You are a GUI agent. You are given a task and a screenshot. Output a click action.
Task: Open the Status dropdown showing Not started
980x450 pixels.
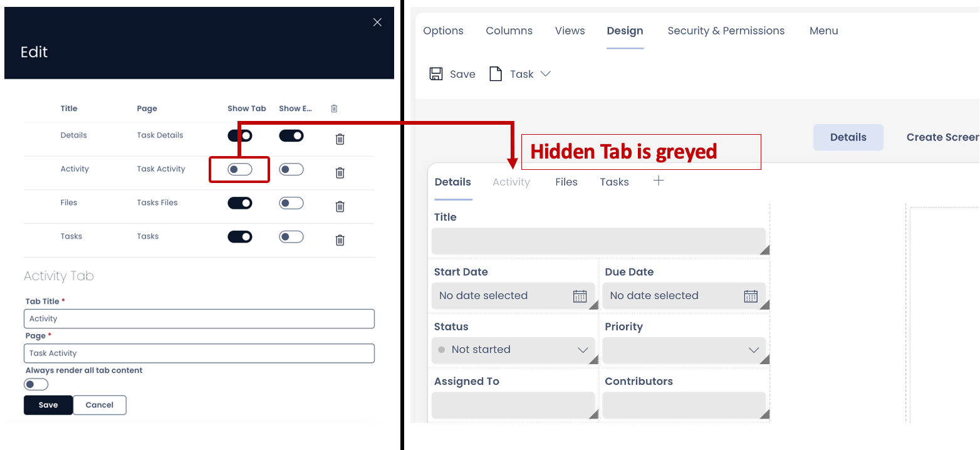click(x=513, y=350)
